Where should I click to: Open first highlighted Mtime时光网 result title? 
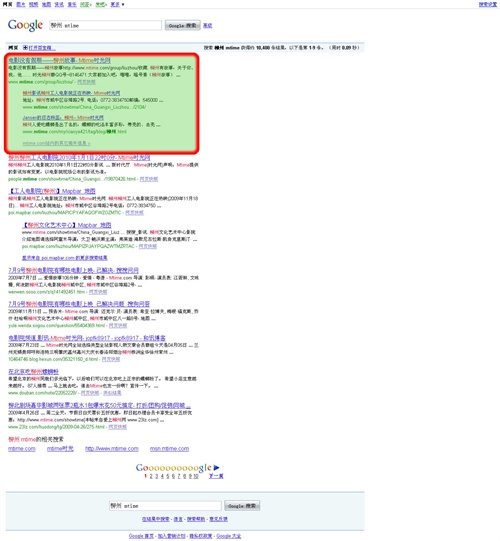(x=59, y=60)
